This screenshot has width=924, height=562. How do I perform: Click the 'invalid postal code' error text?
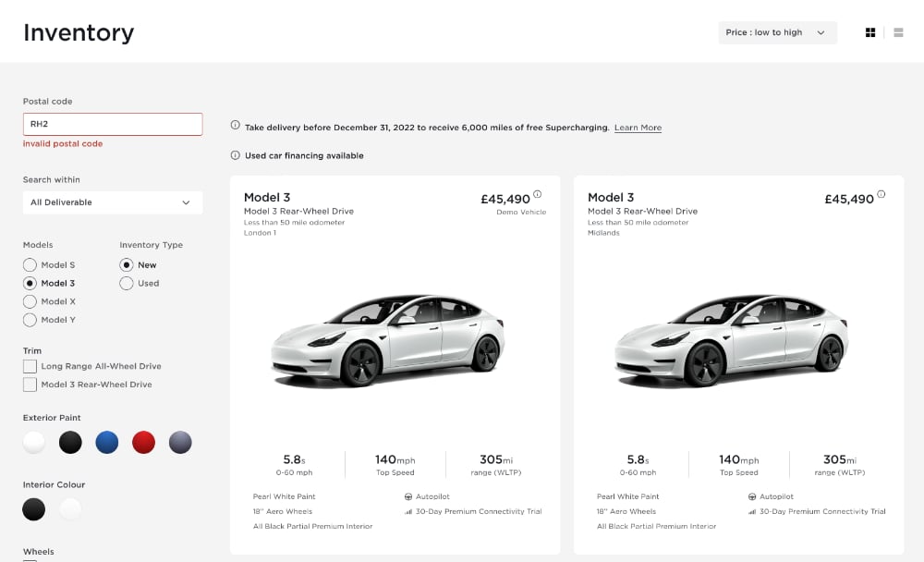tap(63, 144)
